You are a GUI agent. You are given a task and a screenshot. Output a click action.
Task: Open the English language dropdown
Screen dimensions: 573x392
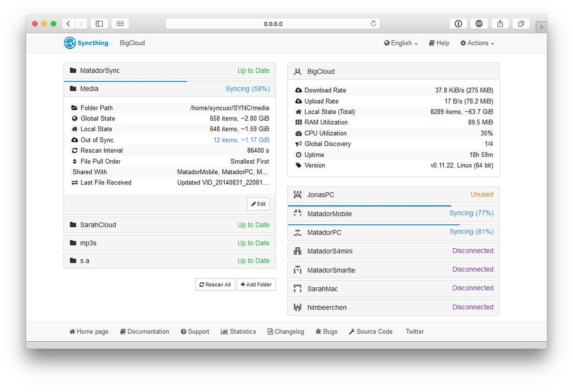401,43
